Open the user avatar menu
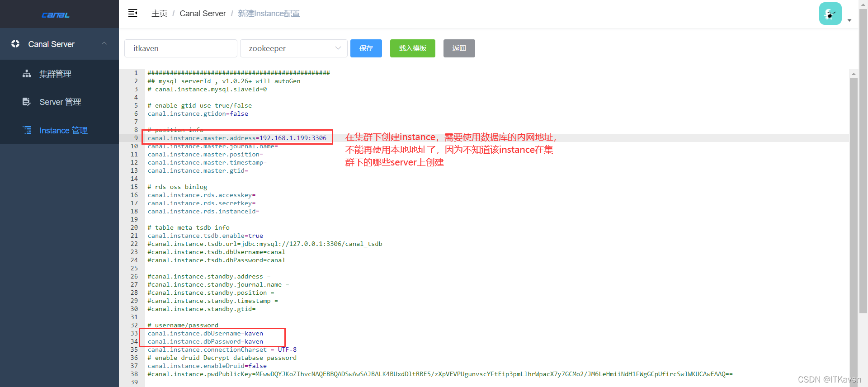Image resolution: width=868 pixels, height=387 pixels. click(830, 14)
